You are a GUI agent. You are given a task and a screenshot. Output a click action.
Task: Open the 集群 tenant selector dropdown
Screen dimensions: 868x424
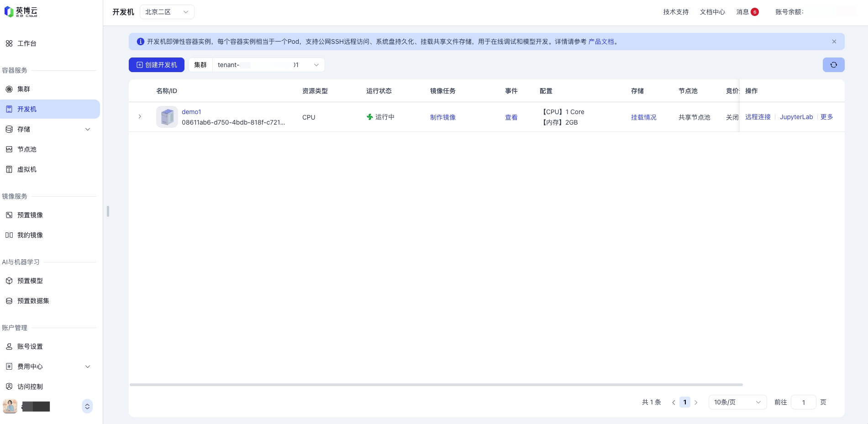pyautogui.click(x=268, y=65)
